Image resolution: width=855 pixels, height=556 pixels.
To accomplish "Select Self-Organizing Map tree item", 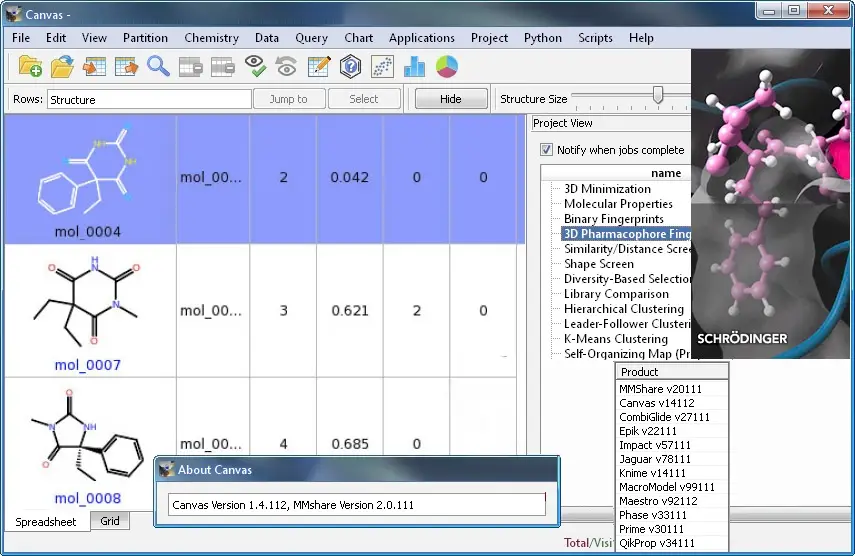I will pos(627,354).
